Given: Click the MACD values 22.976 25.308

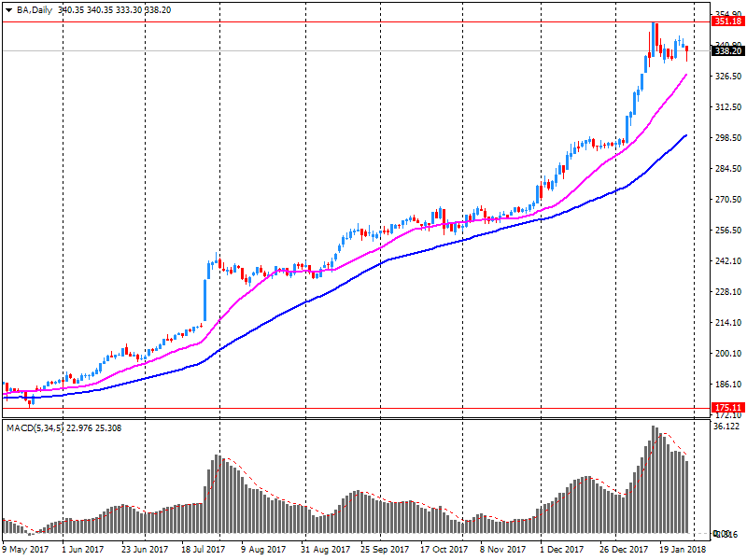Looking at the screenshot, I should (x=94, y=428).
